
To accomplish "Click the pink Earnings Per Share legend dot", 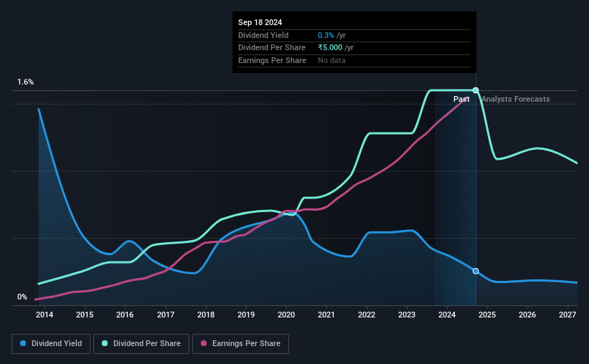I will pyautogui.click(x=204, y=343).
